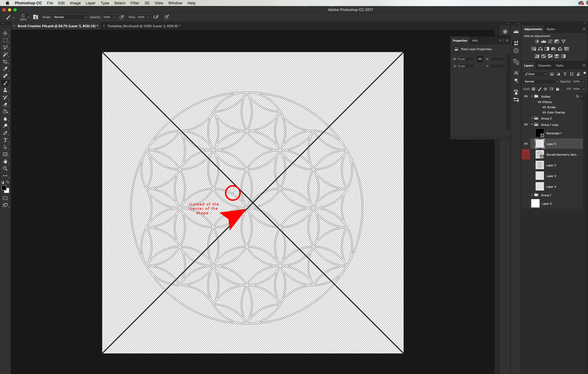This screenshot has height=374, width=588.
Task: Switch to the Info panel tab
Action: click(x=475, y=41)
